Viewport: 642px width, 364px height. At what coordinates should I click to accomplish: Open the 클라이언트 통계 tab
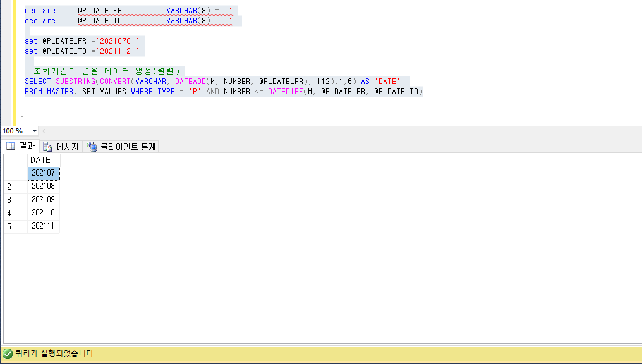[121, 147]
